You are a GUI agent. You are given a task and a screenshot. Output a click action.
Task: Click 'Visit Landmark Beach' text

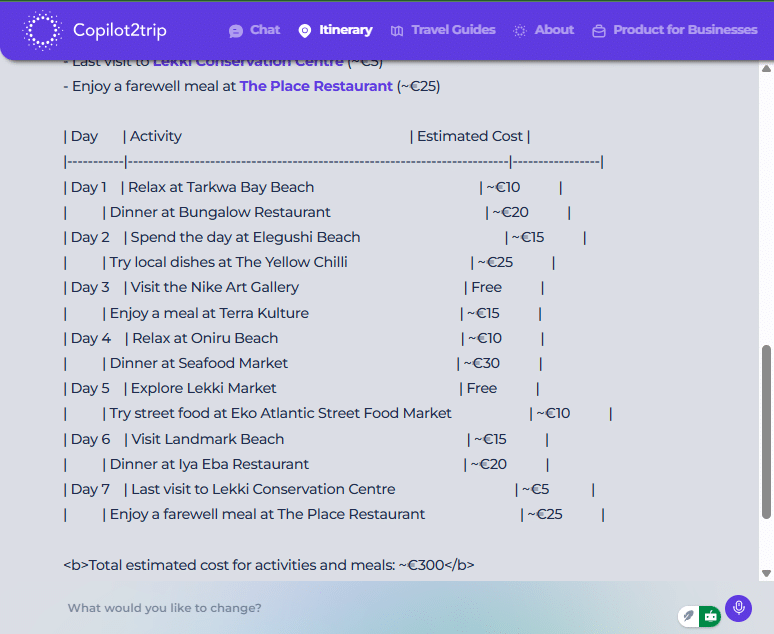(208, 439)
